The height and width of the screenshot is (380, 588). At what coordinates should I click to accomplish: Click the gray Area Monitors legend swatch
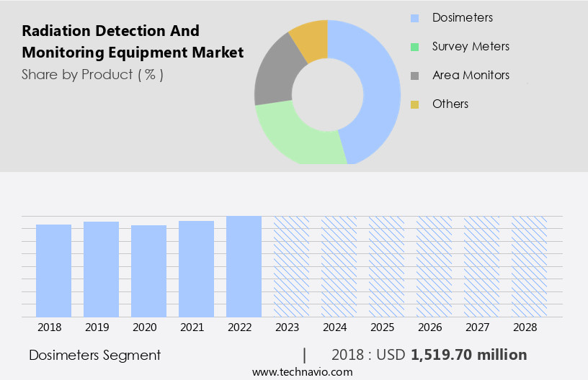[x=414, y=76]
